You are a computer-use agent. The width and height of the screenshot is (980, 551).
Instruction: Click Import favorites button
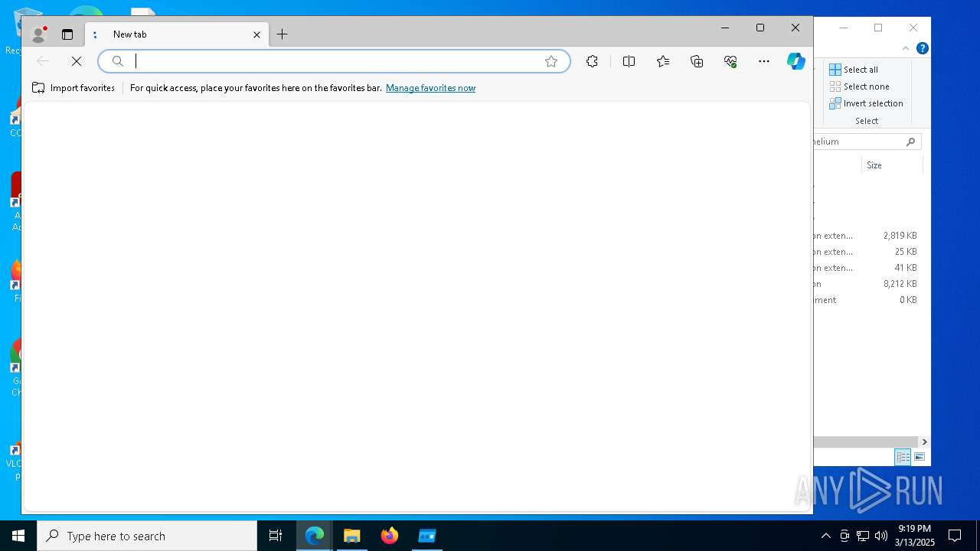coord(73,88)
